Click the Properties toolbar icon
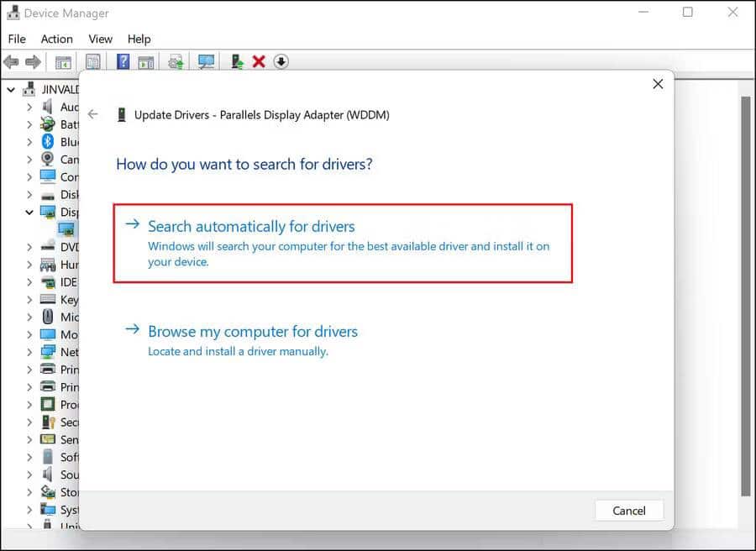Viewport: 756px width, 551px height. point(92,61)
